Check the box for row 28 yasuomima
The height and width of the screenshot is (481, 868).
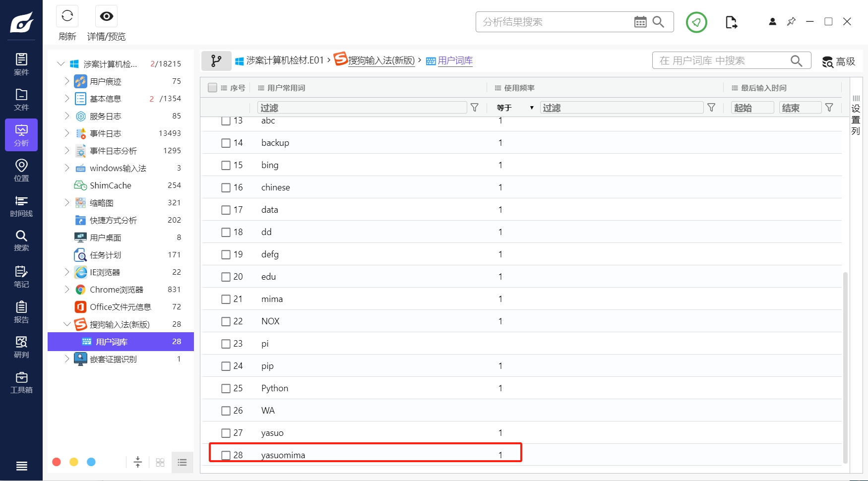coord(226,455)
